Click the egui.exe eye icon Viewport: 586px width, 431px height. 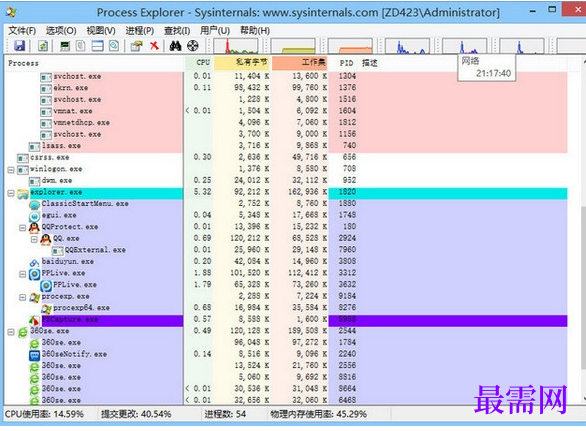tap(34, 216)
